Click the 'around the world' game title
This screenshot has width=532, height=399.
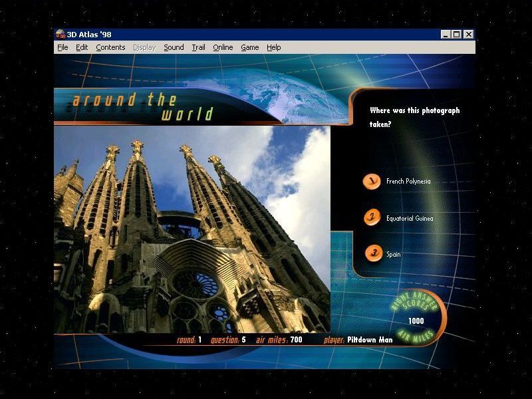tap(143, 106)
